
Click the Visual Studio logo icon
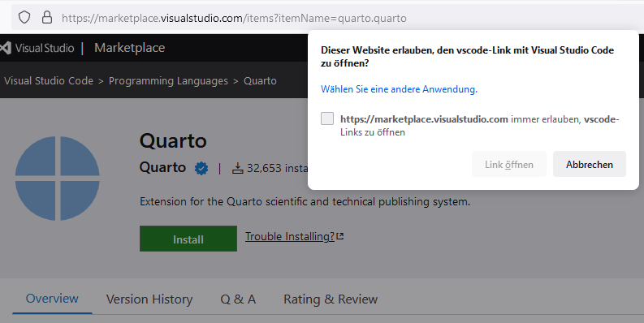pos(6,48)
